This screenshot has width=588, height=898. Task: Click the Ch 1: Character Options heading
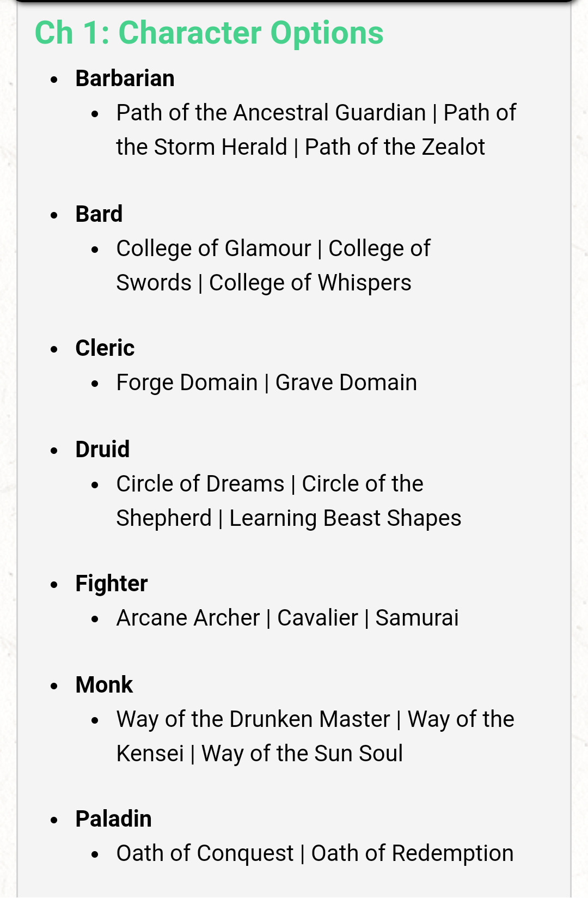209,33
